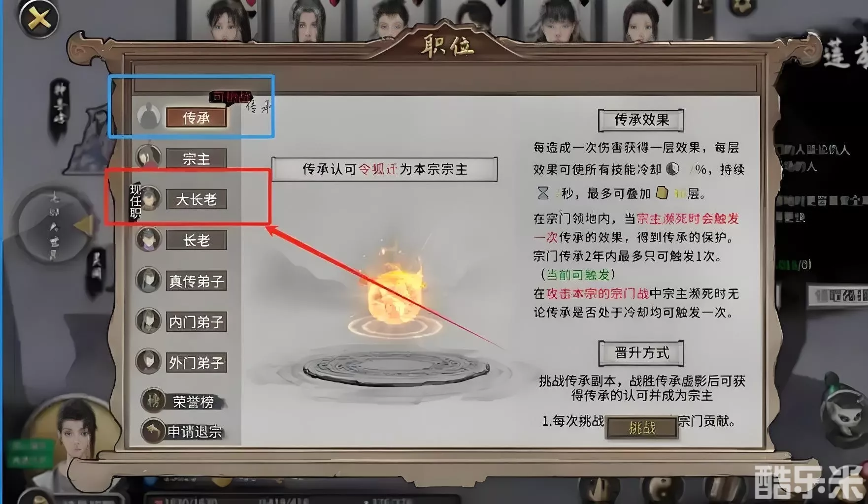
Task: Click the 挑战 challenge button
Action: pyautogui.click(x=642, y=428)
